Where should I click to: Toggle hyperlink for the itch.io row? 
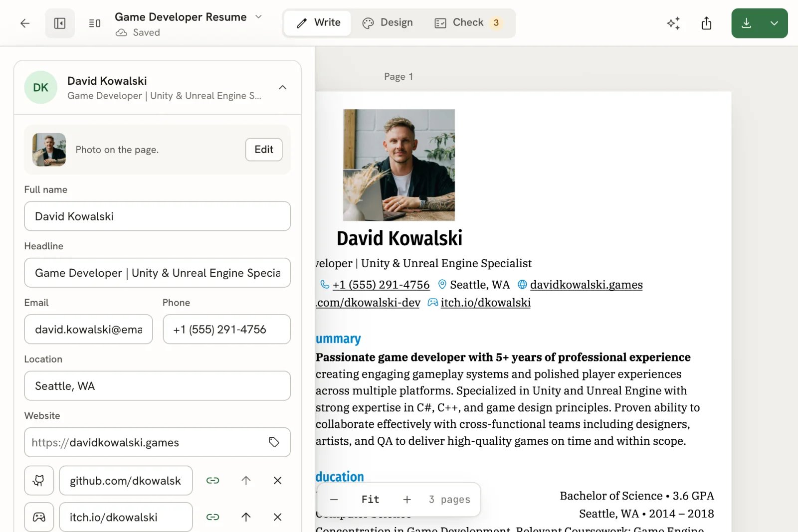(213, 517)
